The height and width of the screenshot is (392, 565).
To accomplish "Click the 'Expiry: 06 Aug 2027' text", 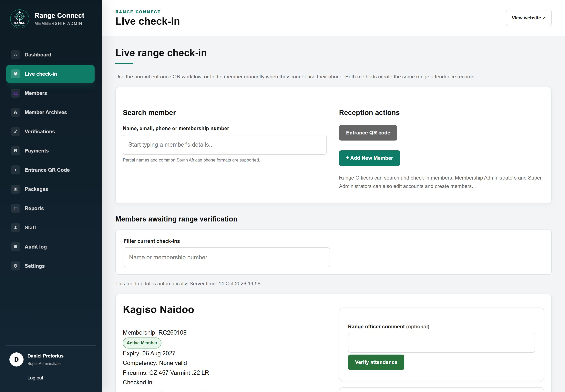I will coord(149,353).
